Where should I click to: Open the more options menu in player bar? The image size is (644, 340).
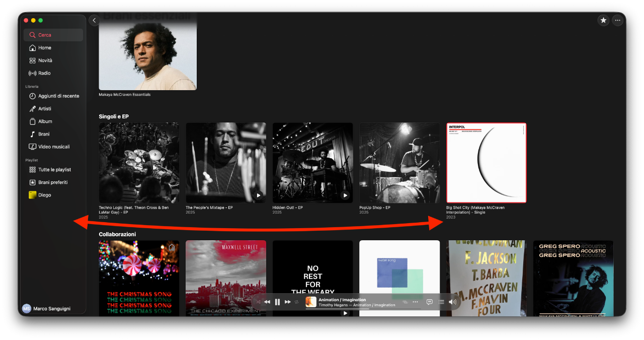[415, 302]
